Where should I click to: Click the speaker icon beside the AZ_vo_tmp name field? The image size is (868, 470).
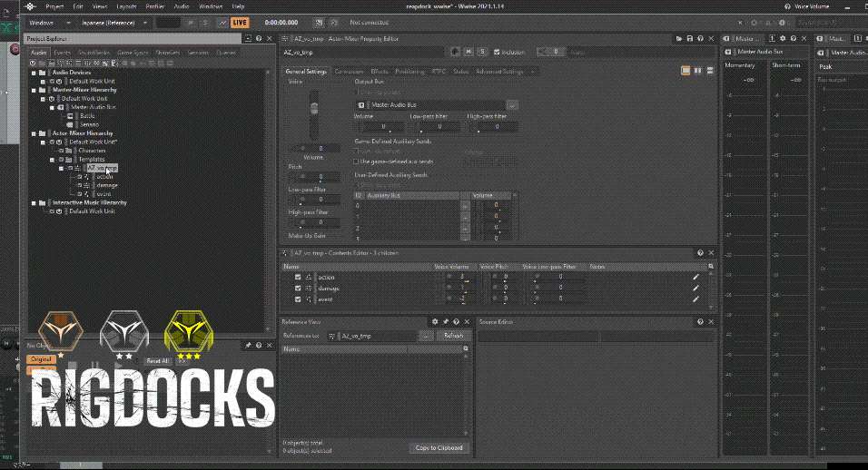tap(455, 52)
